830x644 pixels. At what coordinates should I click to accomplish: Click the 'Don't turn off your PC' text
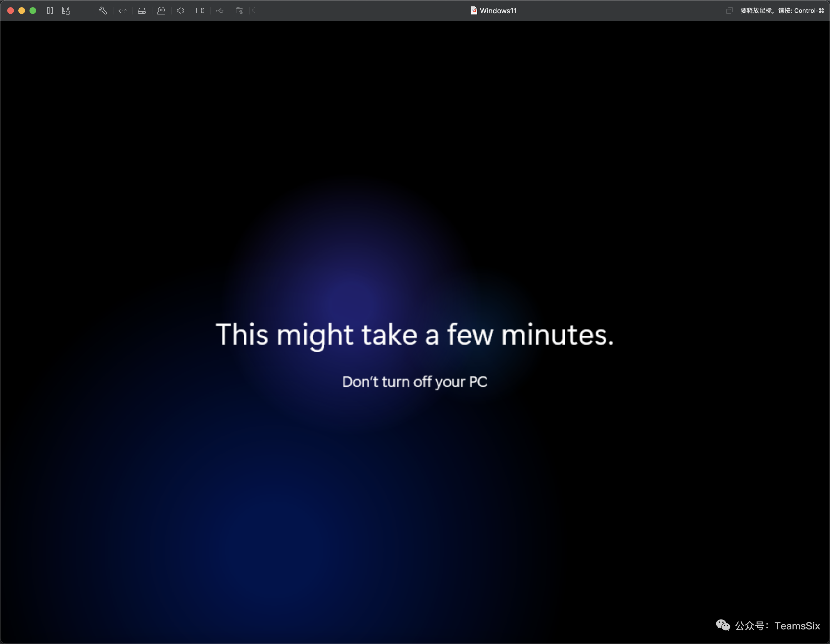click(x=415, y=382)
